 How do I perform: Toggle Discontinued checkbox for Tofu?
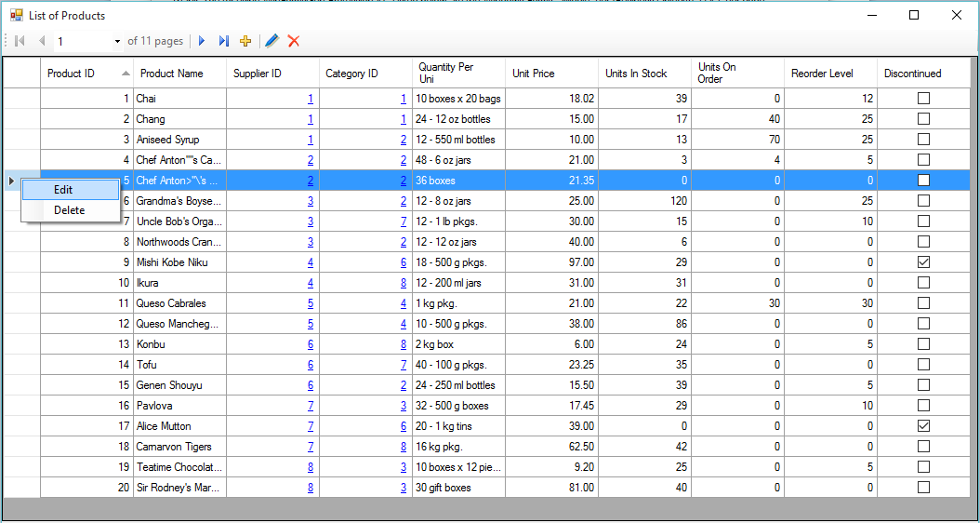(923, 365)
